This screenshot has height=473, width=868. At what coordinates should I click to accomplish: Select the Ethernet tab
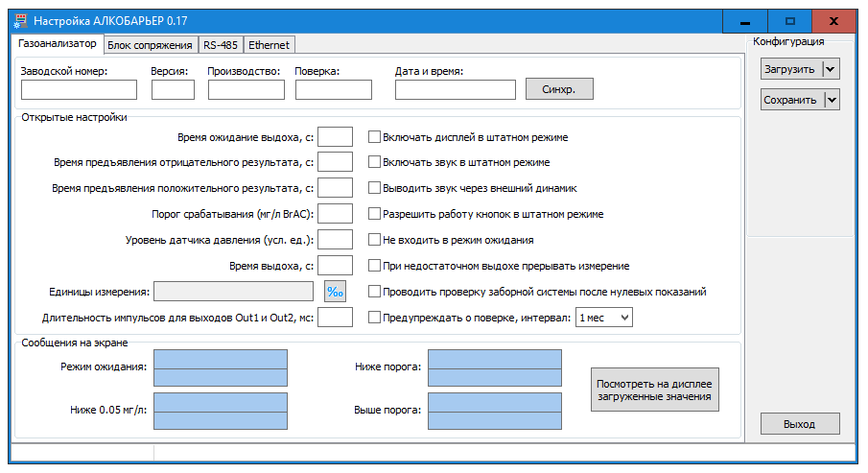269,45
